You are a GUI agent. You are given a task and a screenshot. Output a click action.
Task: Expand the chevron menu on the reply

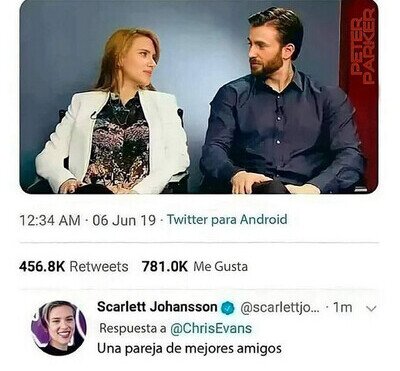(x=371, y=308)
